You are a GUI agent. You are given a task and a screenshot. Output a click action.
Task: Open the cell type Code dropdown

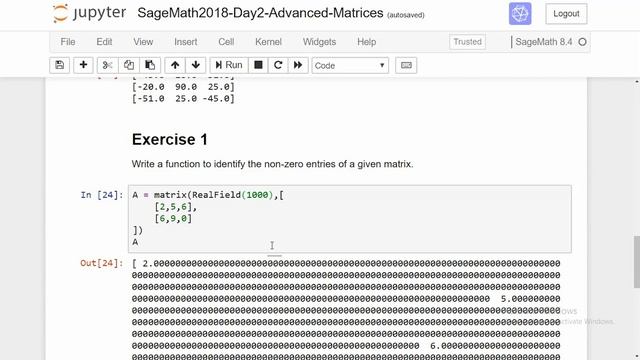(350, 65)
